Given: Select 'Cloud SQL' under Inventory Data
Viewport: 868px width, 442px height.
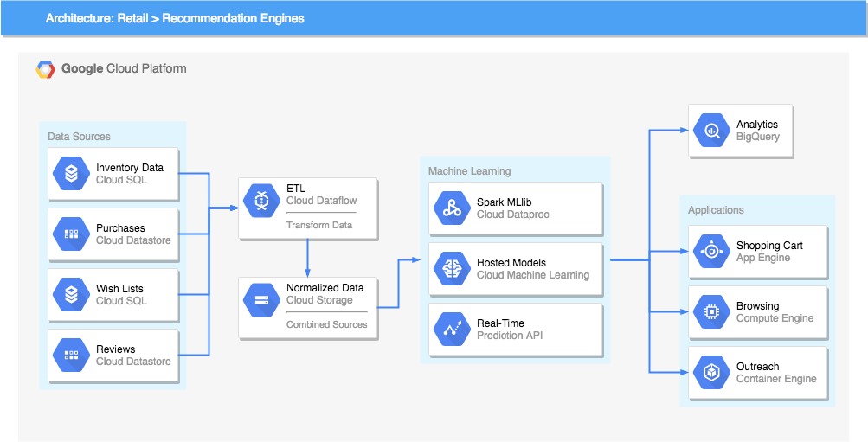Looking at the screenshot, I should point(121,180).
